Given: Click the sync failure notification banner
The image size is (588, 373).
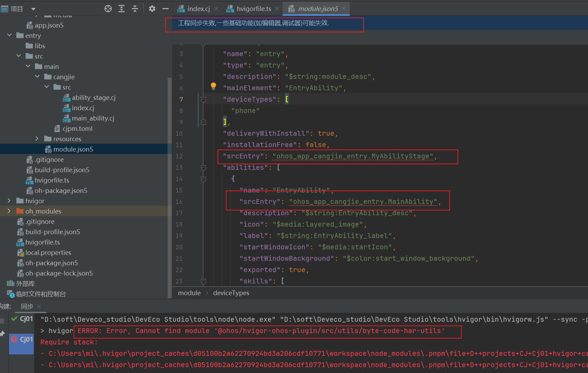Looking at the screenshot, I should pos(380,23).
